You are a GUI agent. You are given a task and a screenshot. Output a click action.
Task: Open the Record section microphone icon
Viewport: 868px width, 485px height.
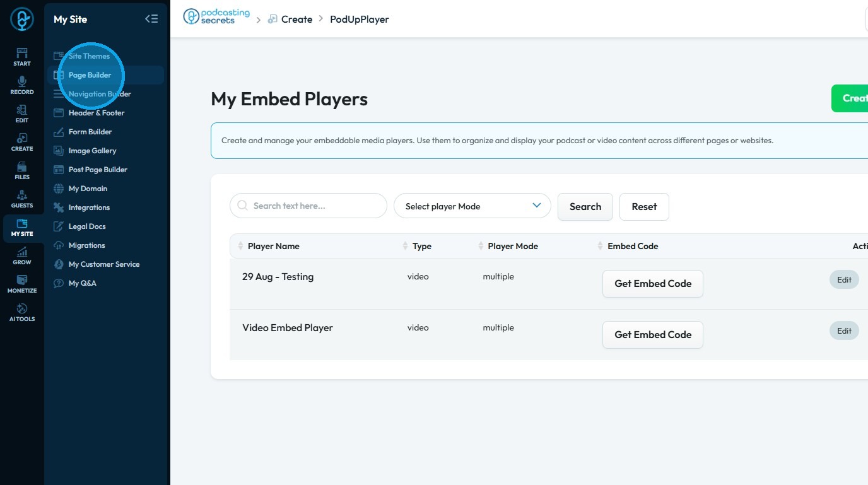tap(22, 85)
